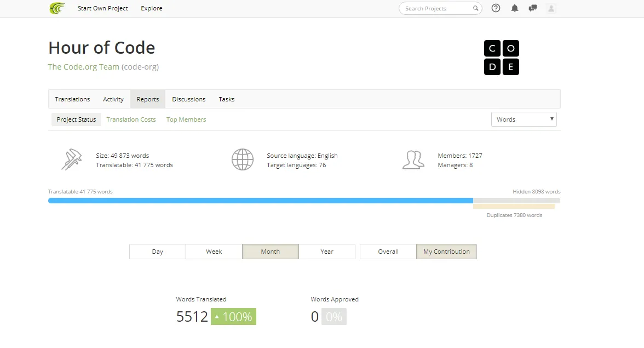This screenshot has height=348, width=644.
Task: Click 'Target languages: 76' text
Action: tap(296, 165)
